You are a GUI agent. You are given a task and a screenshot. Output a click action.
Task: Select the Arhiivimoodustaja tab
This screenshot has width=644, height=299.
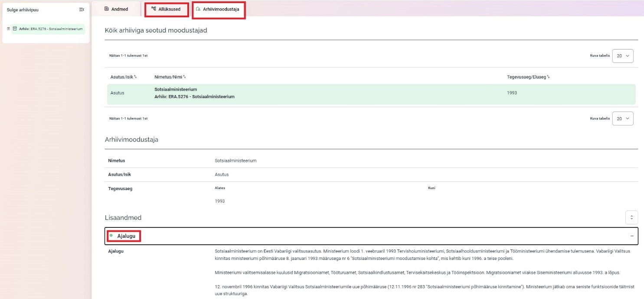[219, 9]
